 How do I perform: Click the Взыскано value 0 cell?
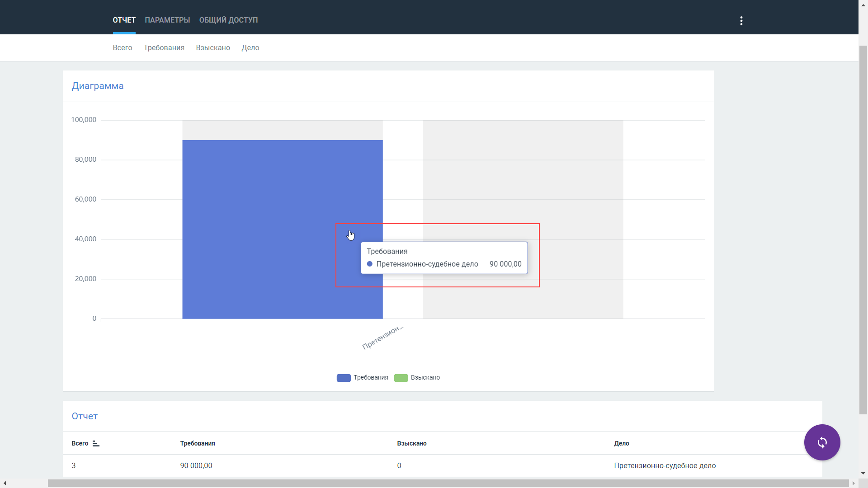(399, 465)
